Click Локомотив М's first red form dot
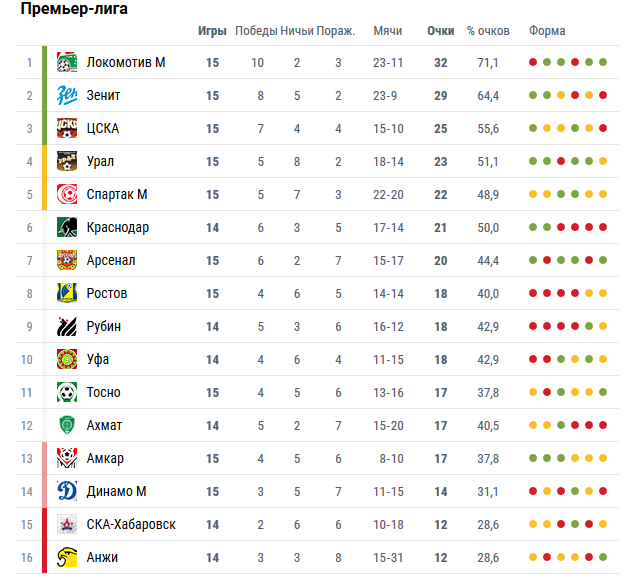The image size is (643, 578). pos(533,62)
